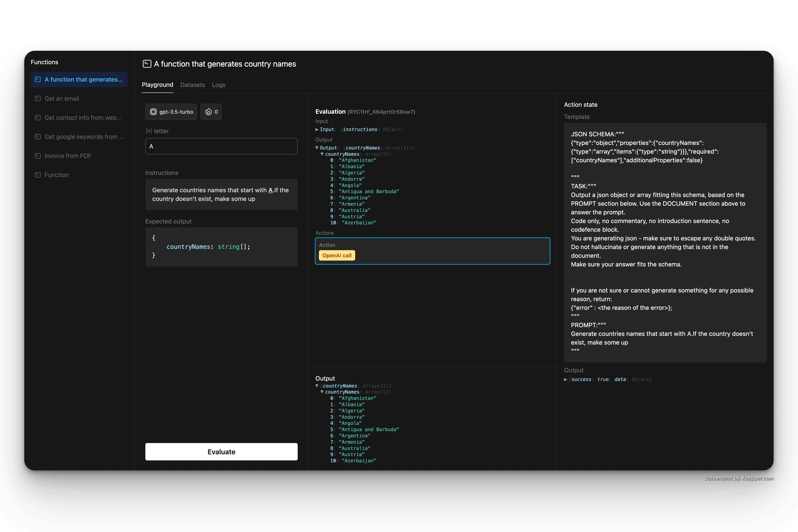Click the variable (x) icon next to letter
Image resolution: width=798 pixels, height=532 pixels.
[x=149, y=131]
